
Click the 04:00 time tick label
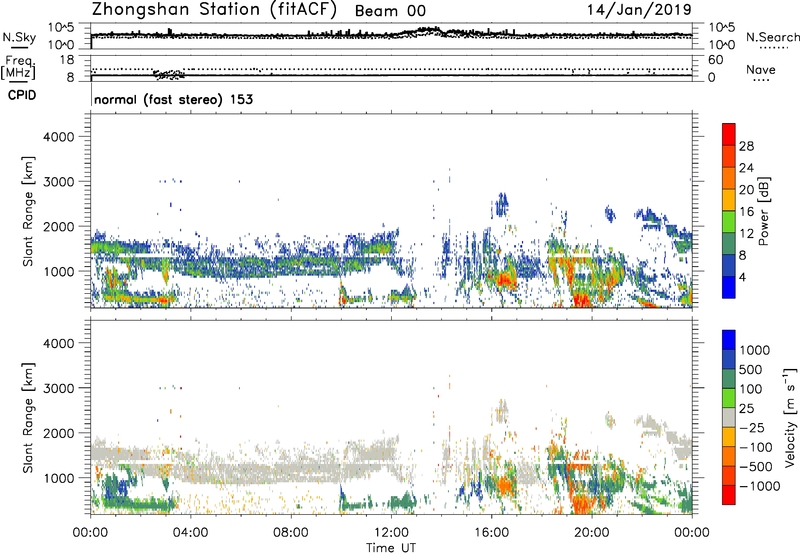(x=190, y=533)
